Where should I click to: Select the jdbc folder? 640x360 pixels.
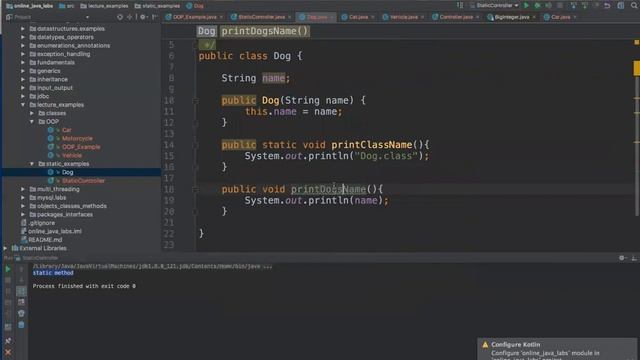[43, 96]
